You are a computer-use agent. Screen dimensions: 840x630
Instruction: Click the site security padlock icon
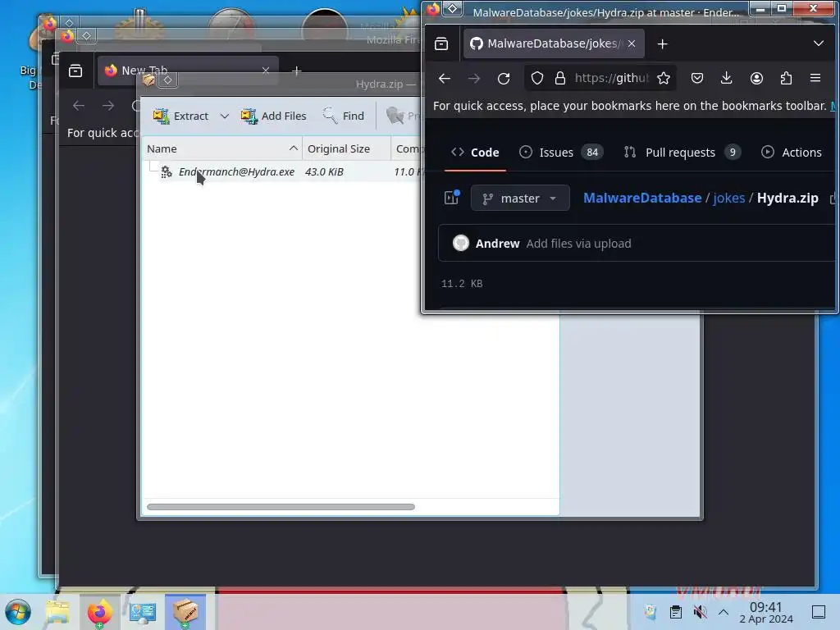[x=559, y=78]
